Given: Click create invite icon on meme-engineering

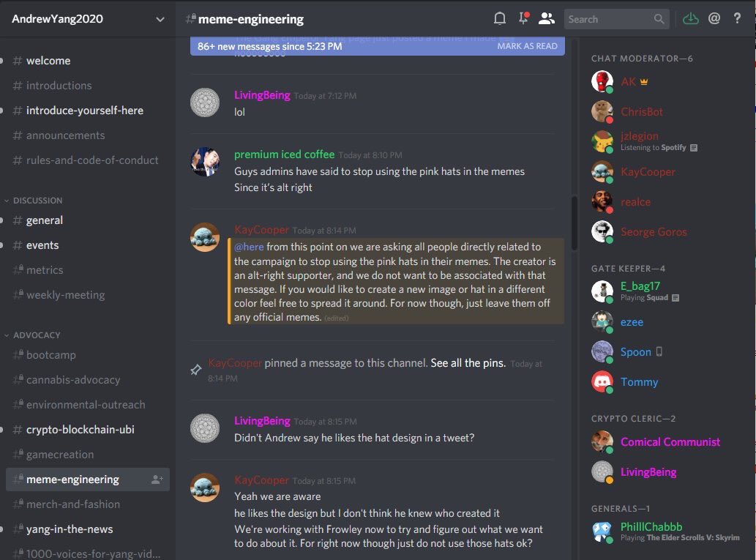Looking at the screenshot, I should coord(157,479).
